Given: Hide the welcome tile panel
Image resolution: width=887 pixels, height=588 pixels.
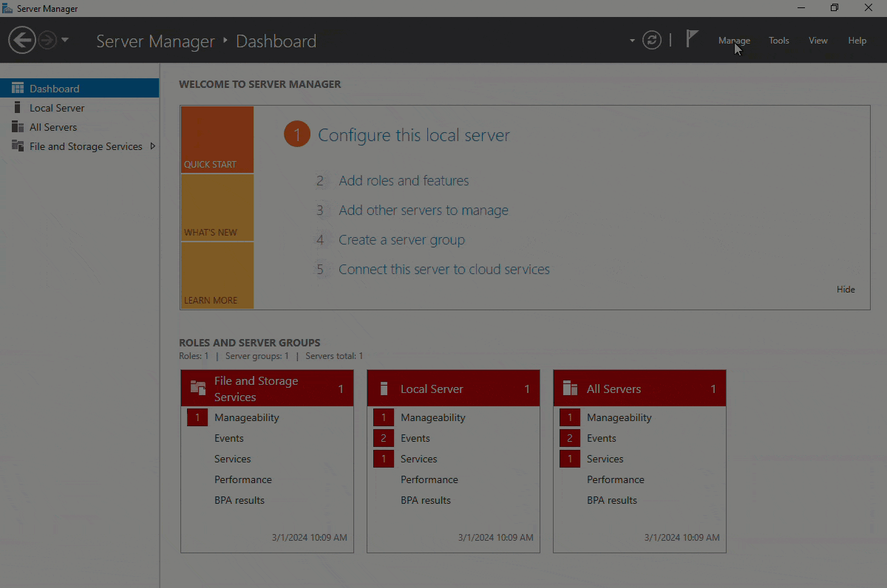Looking at the screenshot, I should tap(846, 290).
